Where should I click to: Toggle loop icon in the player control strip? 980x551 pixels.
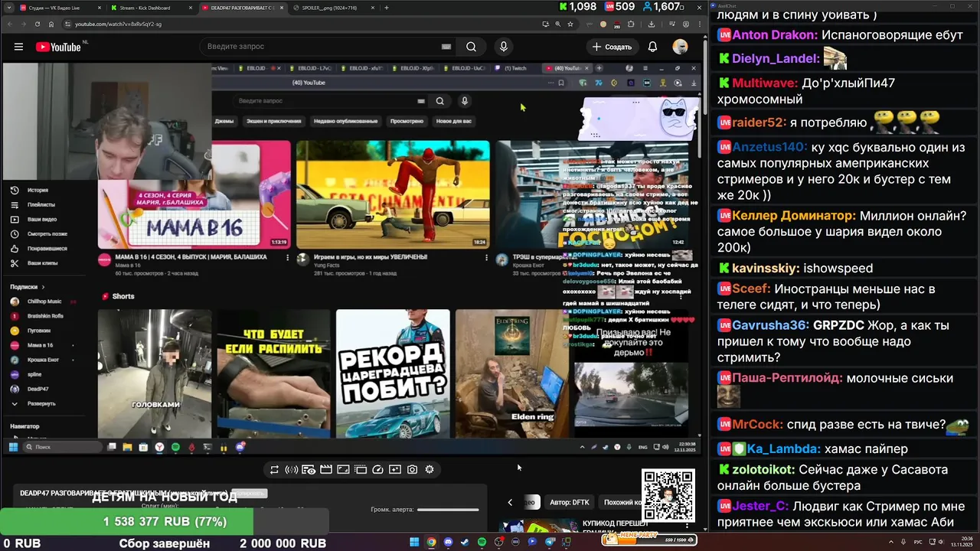[x=274, y=470]
